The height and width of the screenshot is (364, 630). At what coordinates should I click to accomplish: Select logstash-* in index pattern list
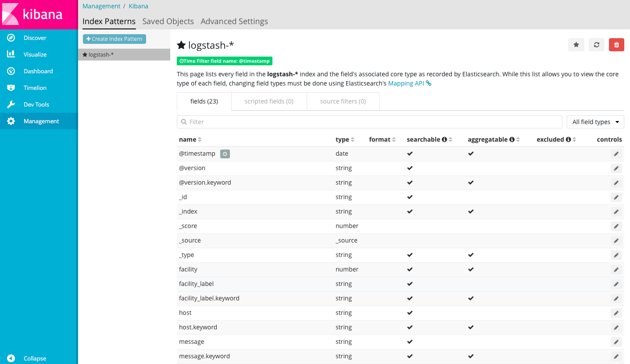tap(124, 55)
